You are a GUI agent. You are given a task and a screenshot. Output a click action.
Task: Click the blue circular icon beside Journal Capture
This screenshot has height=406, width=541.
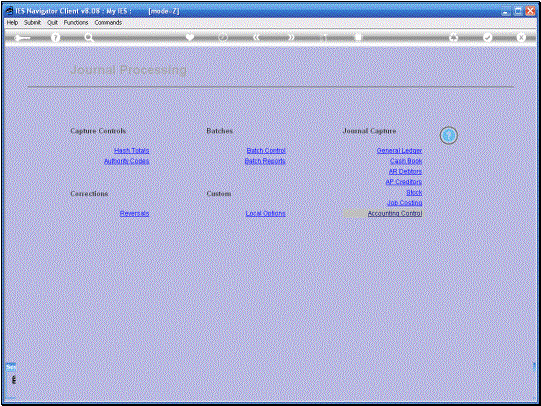click(x=449, y=136)
